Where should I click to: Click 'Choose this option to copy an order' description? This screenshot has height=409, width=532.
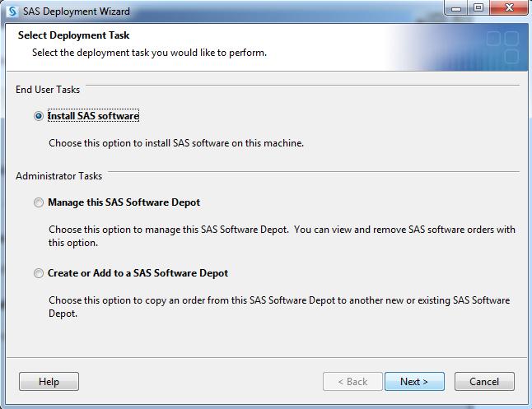pos(279,307)
